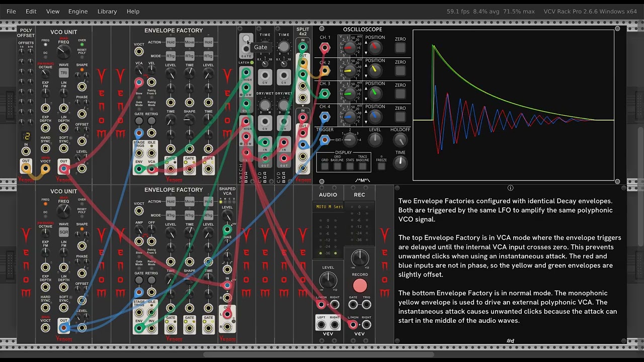Viewport: 644px width, 362px height.
Task: Click top VCO Unit SOFT SYNC jack
Action: click(63, 149)
